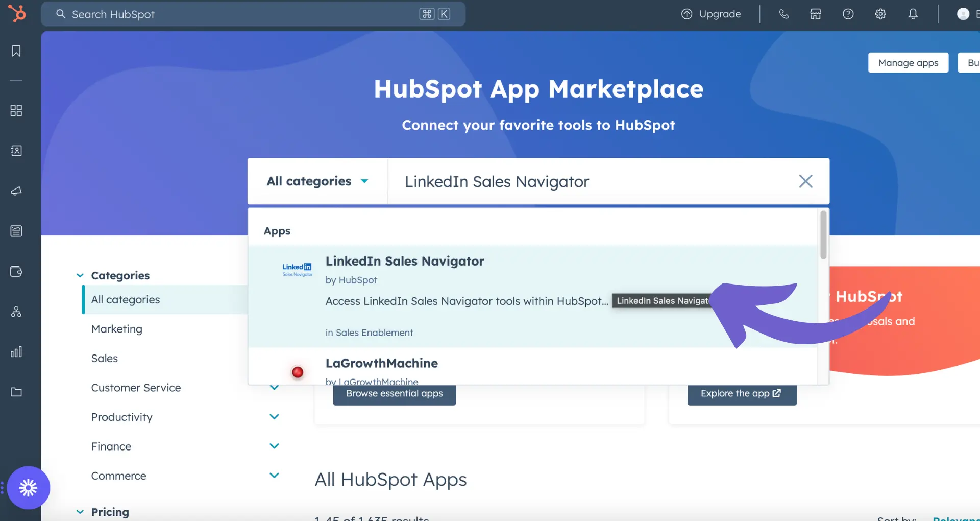Select the Commerce category
980x521 pixels.
click(118, 476)
